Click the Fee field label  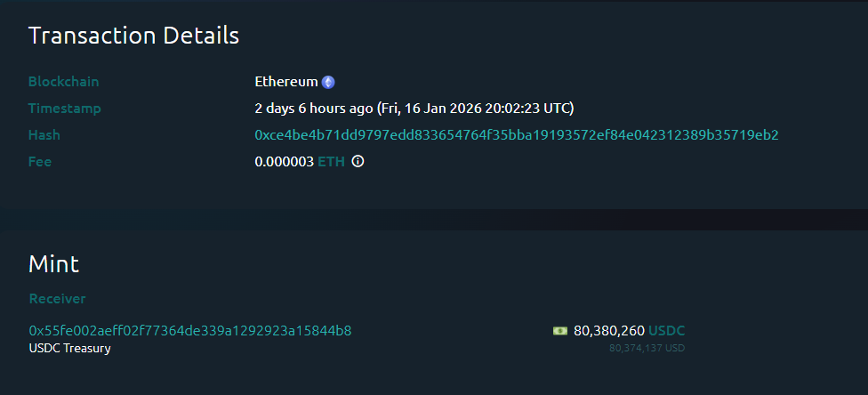tap(40, 162)
